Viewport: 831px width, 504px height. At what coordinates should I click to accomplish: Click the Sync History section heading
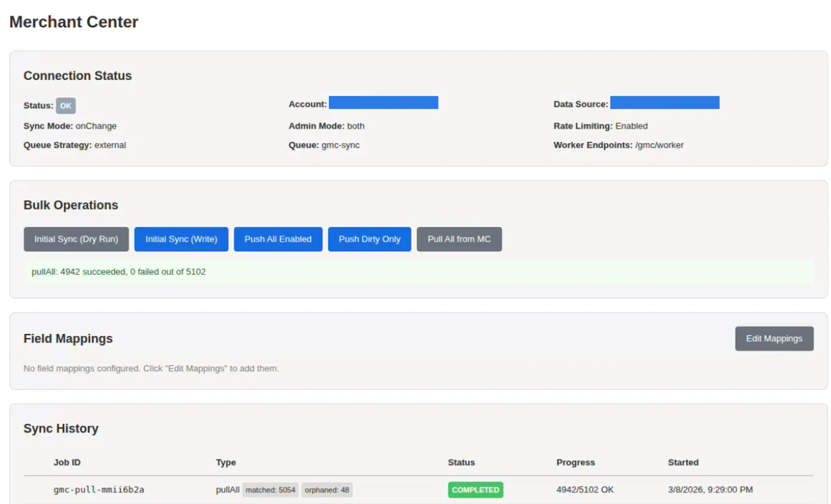click(x=61, y=428)
